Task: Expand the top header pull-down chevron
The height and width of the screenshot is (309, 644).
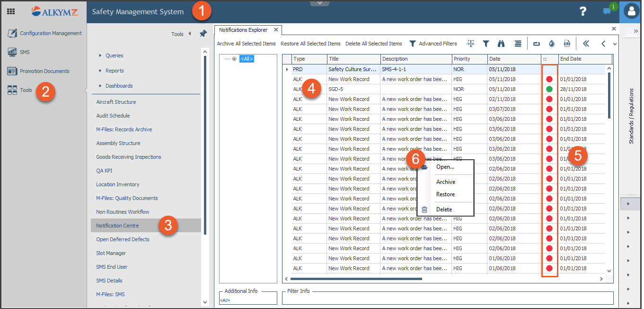Action: tap(320, 3)
